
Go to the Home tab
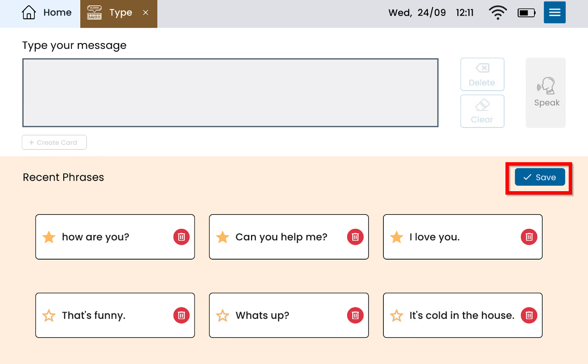47,13
